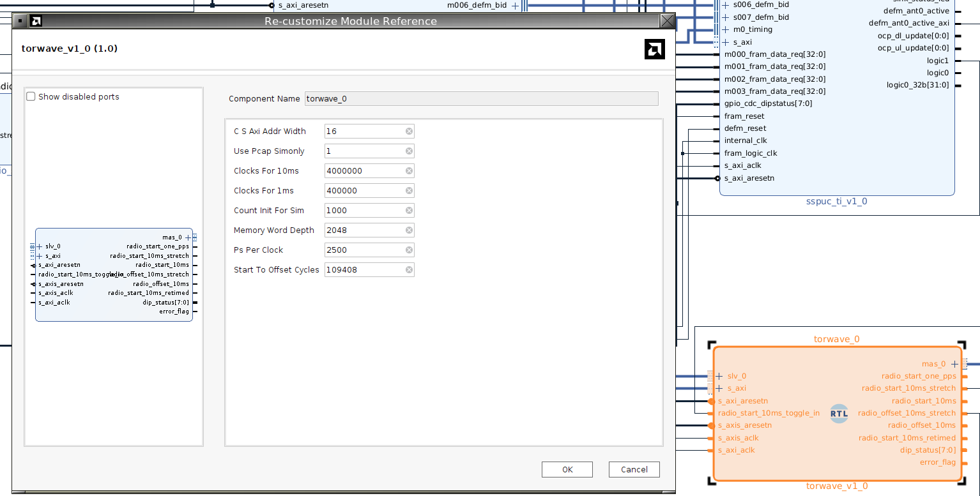
Task: Clear the Start To Offset Cycles value
Action: click(x=409, y=269)
